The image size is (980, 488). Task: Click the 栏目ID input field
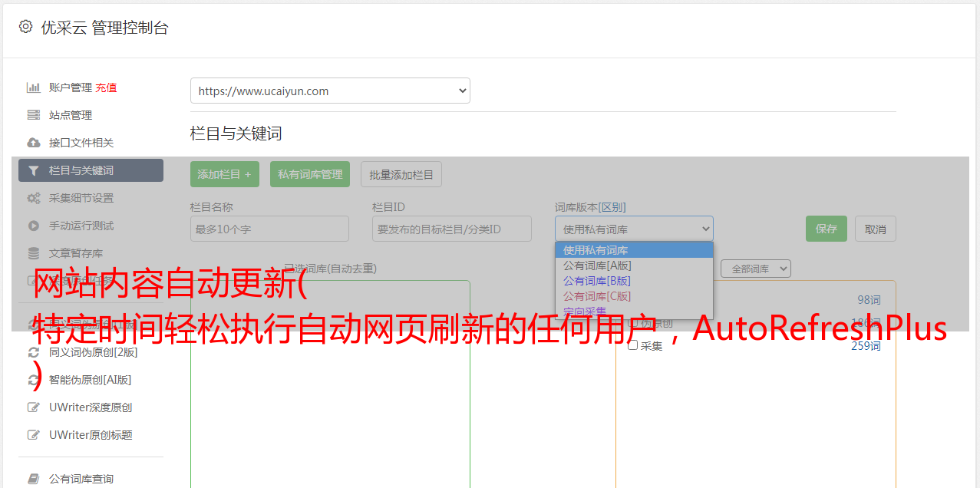(x=452, y=229)
